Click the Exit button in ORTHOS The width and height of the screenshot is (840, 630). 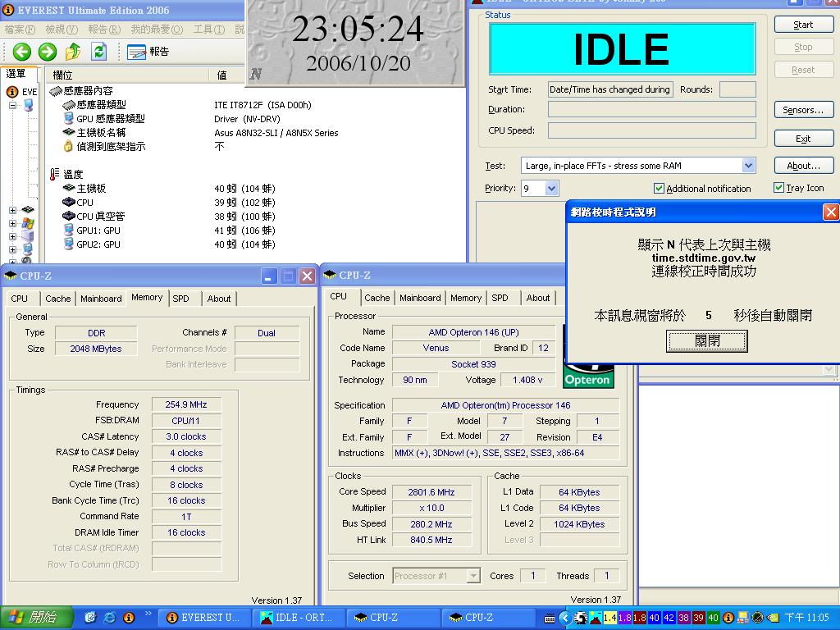(803, 139)
